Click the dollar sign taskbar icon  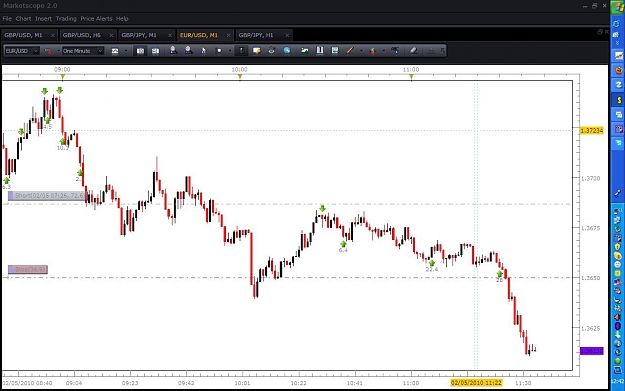619,100
